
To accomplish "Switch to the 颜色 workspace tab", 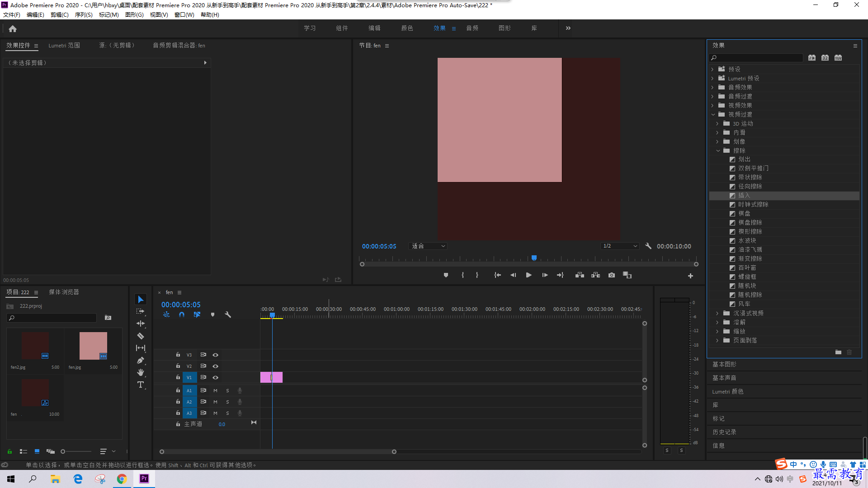I will pyautogui.click(x=407, y=28).
